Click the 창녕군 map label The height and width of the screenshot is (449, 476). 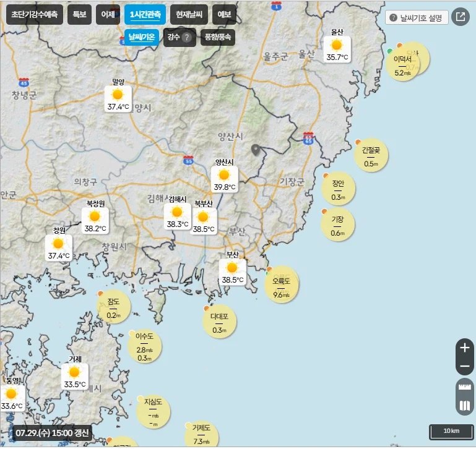(24, 95)
